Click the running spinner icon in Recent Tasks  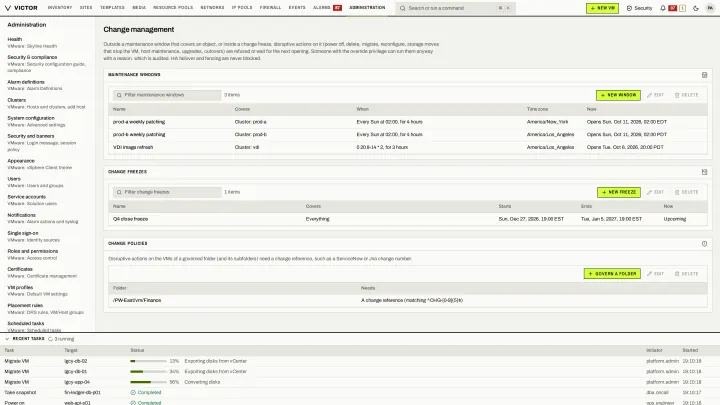pos(51,339)
